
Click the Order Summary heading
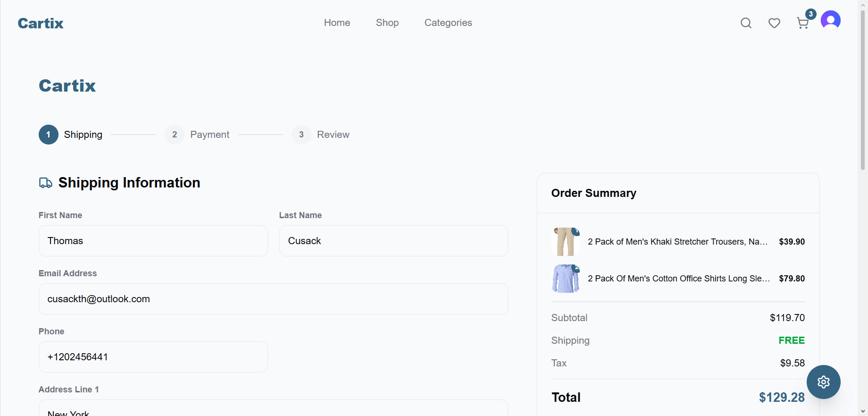(594, 193)
